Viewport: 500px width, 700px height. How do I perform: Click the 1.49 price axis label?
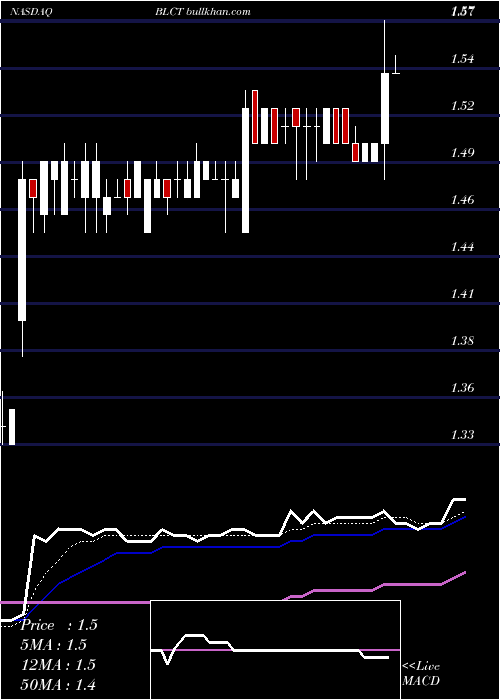pyautogui.click(x=464, y=153)
